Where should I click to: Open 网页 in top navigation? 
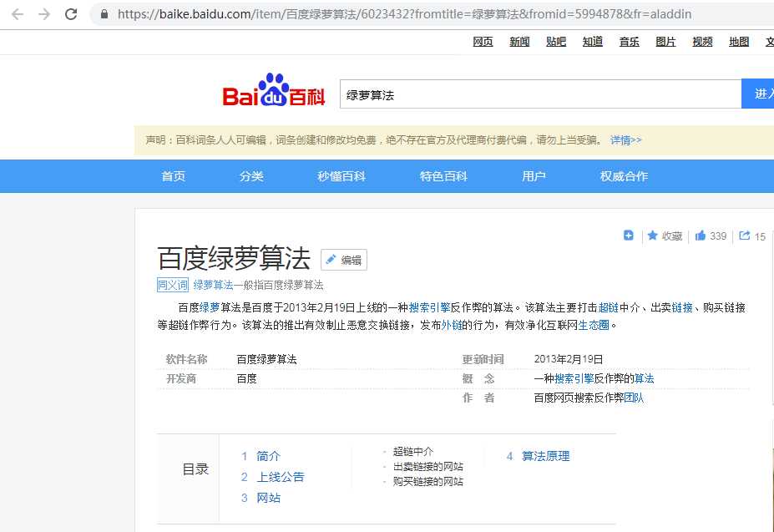point(483,42)
